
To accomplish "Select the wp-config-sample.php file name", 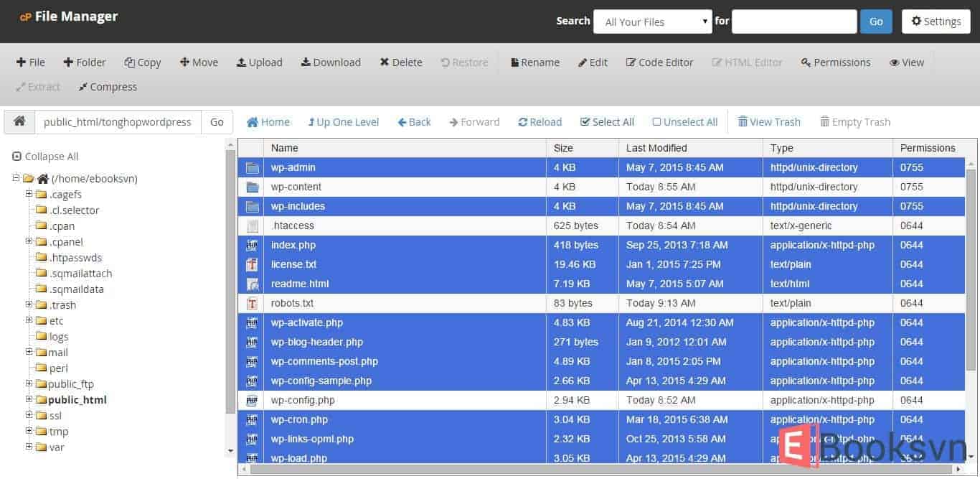I will (321, 381).
